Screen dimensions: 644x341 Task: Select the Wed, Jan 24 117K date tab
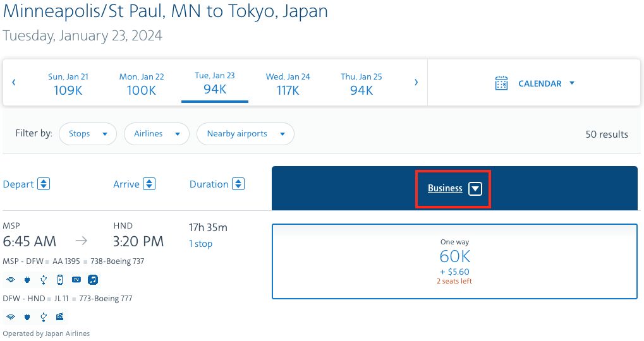tap(288, 84)
